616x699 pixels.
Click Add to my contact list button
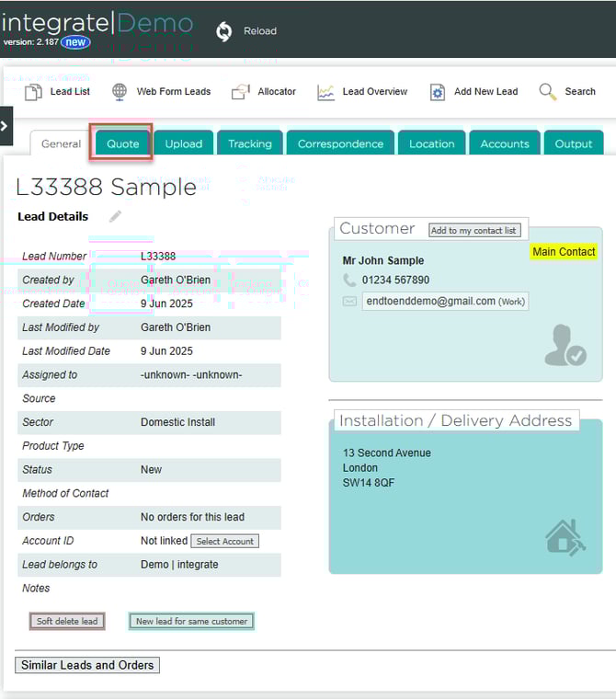(473, 230)
